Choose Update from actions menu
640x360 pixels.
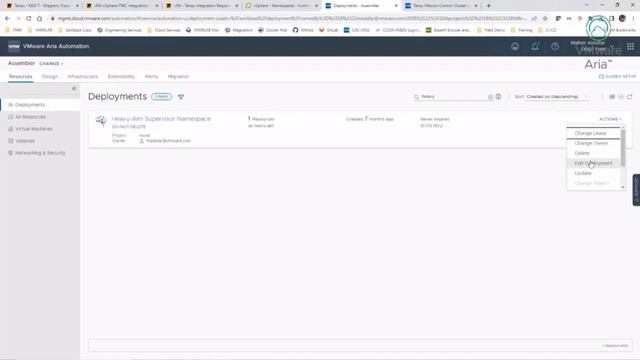583,173
